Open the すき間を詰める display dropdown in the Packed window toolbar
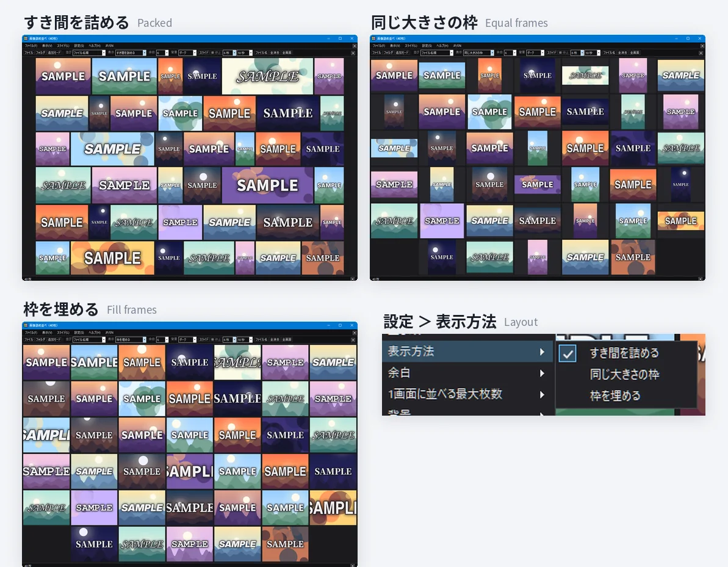728x567 pixels. [x=131, y=53]
